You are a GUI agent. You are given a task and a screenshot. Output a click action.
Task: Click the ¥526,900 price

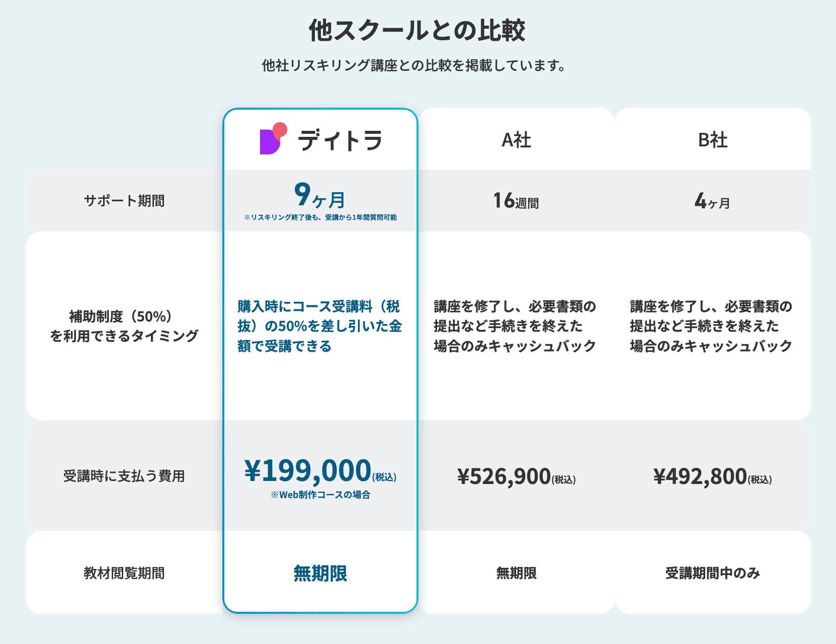[x=504, y=476]
